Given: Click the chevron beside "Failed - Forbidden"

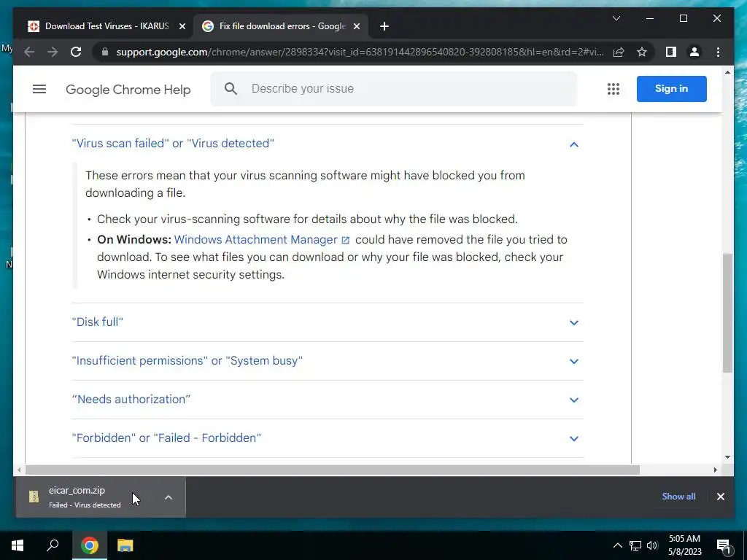Looking at the screenshot, I should coord(573,438).
